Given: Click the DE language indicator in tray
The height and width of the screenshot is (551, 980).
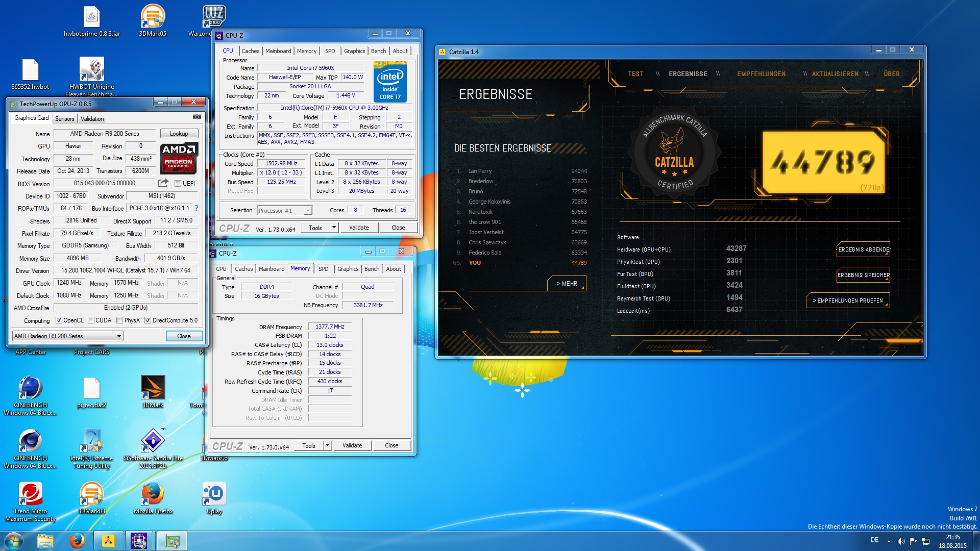Looking at the screenshot, I should click(874, 540).
